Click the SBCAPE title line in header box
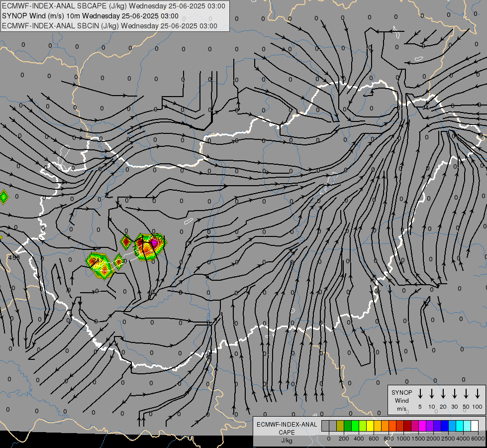Viewport: 487px width, 448px height. [x=114, y=6]
